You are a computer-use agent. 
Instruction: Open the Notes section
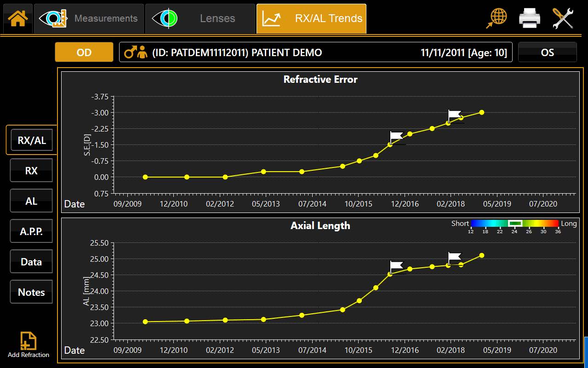(x=31, y=292)
